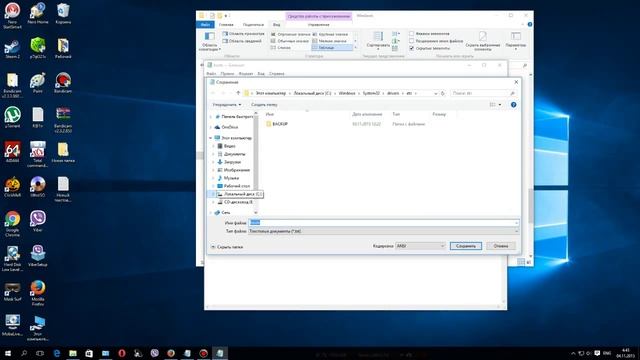Image resolution: width=640 pixels, height=360 pixels.
Task: Open Параметры in the Explorer ribbon
Action: [x=516, y=41]
